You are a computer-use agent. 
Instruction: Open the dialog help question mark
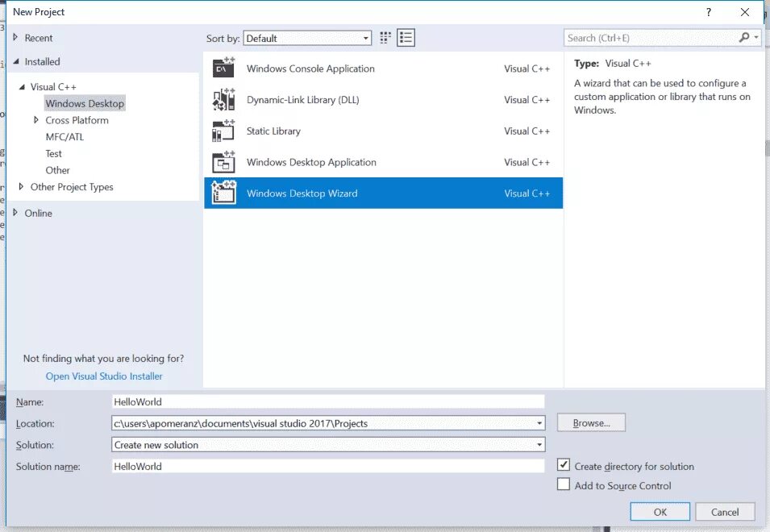click(x=709, y=12)
